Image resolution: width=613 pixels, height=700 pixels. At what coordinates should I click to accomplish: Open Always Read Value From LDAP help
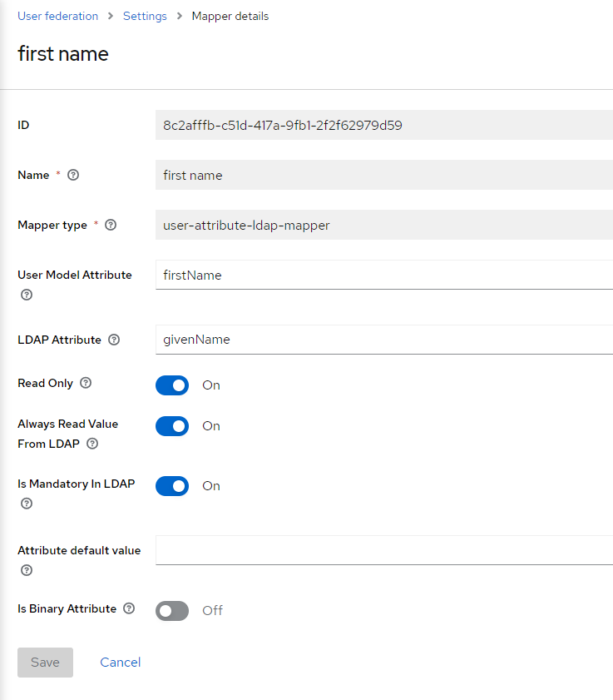pyautogui.click(x=92, y=444)
